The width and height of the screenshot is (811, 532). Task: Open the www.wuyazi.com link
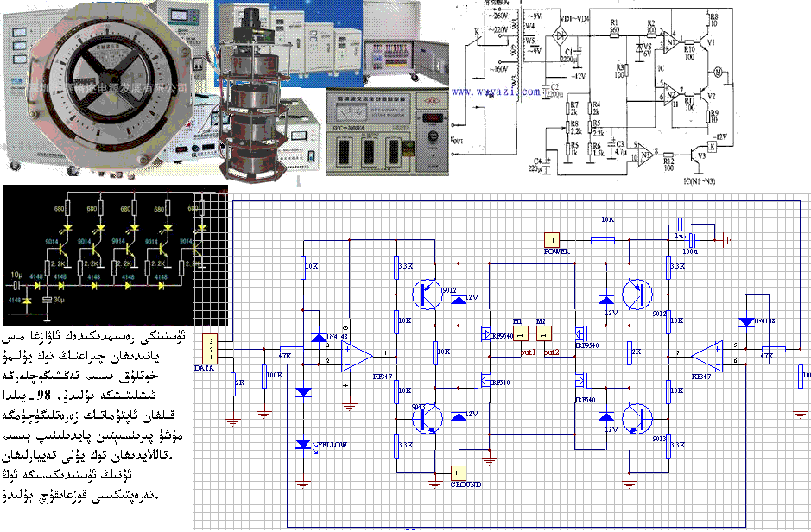pyautogui.click(x=496, y=92)
